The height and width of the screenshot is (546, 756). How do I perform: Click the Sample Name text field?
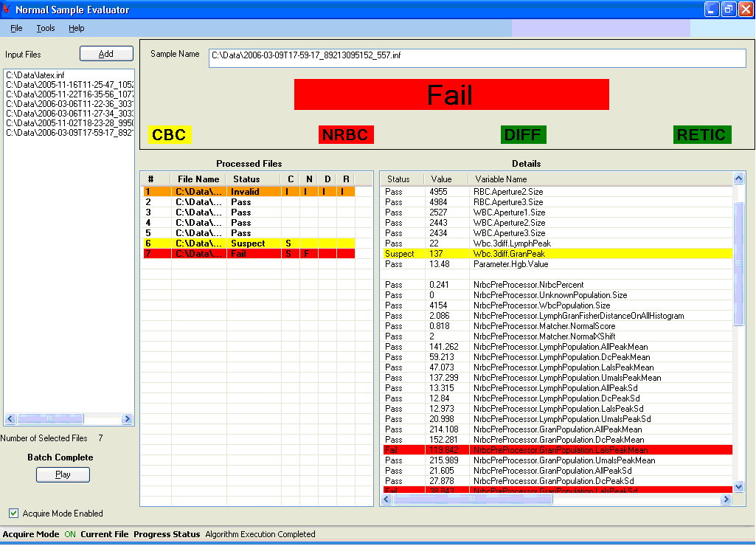[476, 58]
